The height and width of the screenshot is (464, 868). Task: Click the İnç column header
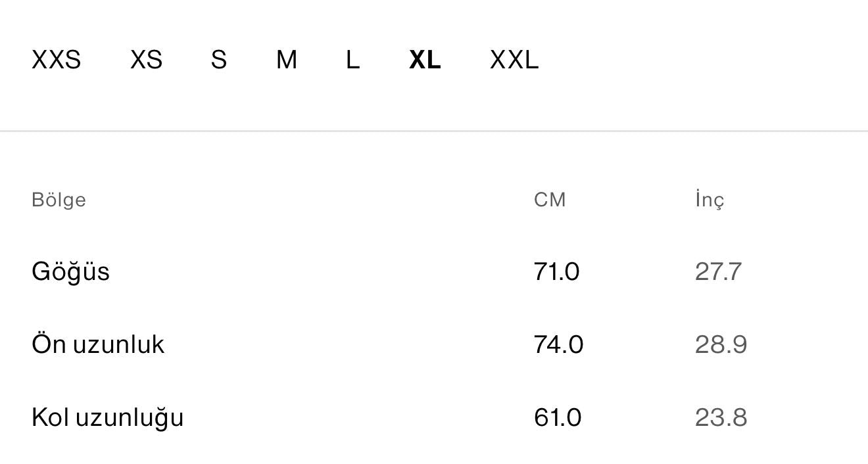tap(710, 200)
